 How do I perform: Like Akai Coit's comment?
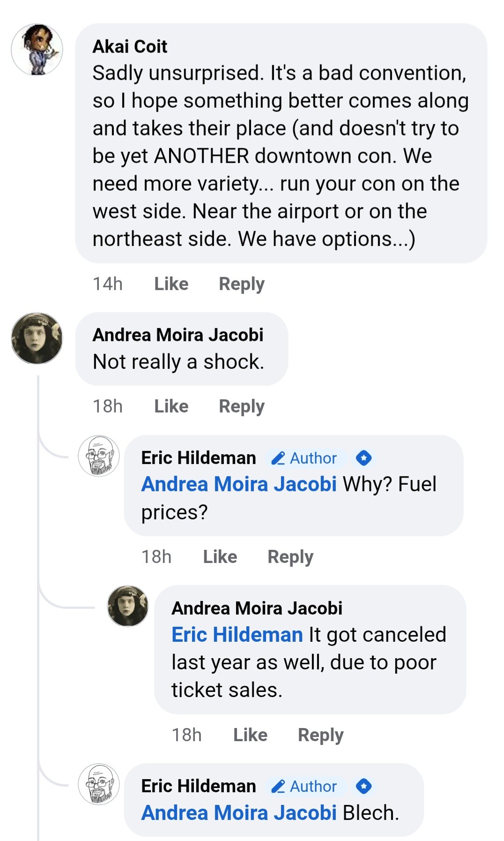tap(171, 284)
